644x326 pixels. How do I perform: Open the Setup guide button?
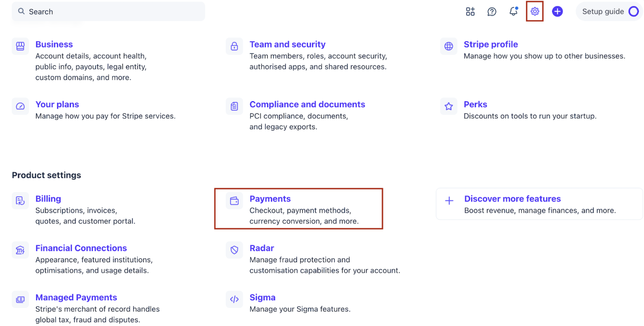(609, 12)
